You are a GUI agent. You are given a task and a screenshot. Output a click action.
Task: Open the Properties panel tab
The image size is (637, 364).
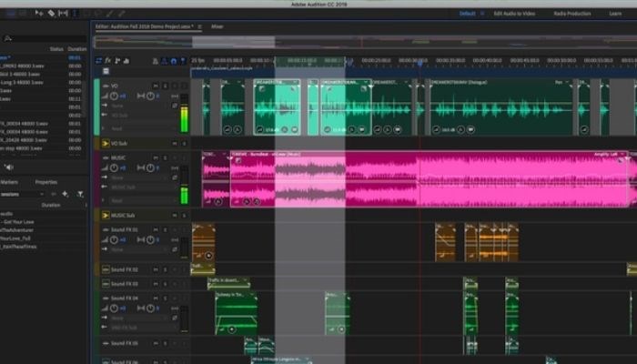tap(45, 182)
